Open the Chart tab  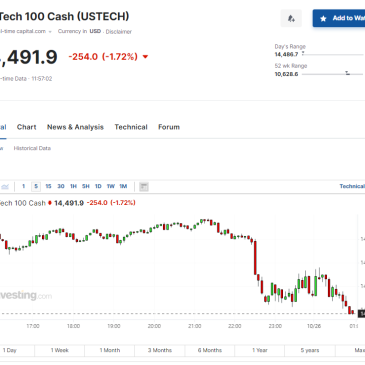27,127
